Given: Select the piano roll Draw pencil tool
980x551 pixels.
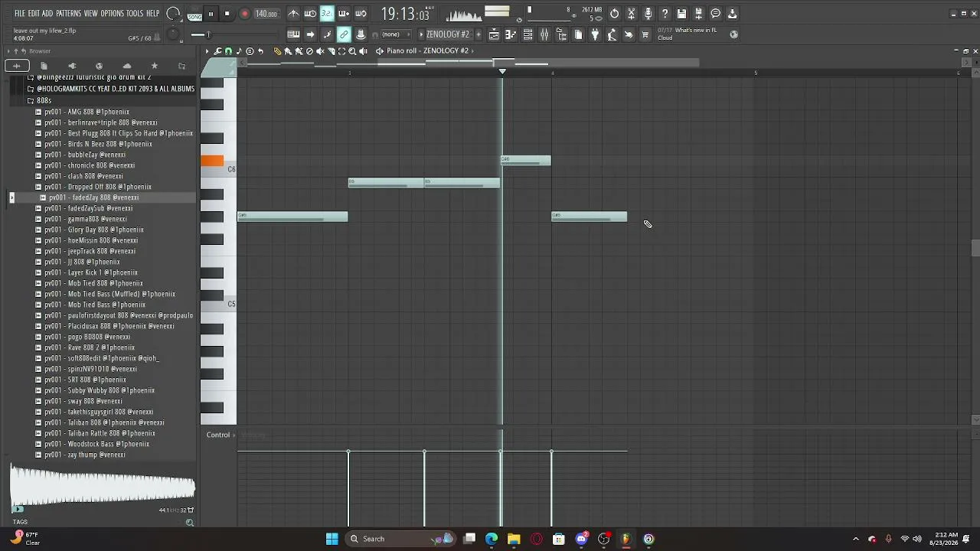Looking at the screenshot, I should click(278, 51).
